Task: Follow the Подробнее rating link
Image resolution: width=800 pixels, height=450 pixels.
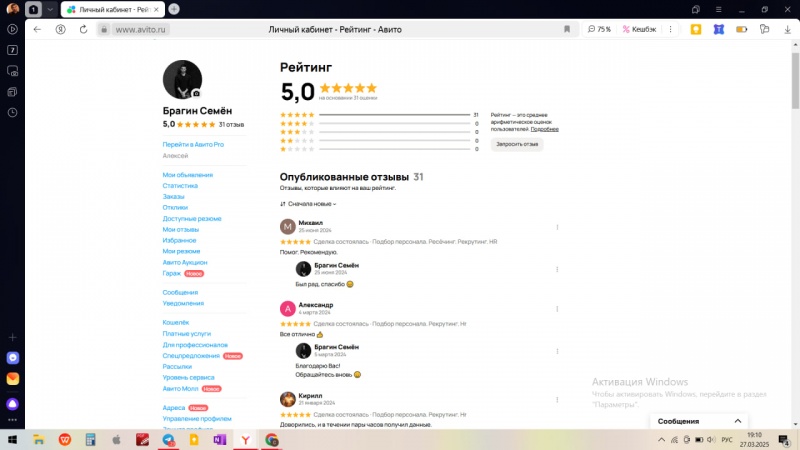Action: tap(544, 129)
